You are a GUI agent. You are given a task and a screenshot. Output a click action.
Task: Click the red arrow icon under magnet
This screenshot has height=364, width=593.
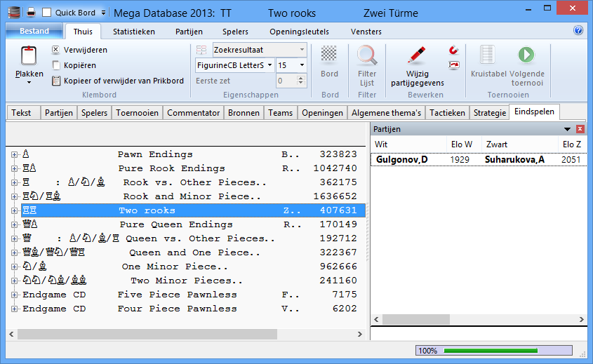tap(453, 65)
